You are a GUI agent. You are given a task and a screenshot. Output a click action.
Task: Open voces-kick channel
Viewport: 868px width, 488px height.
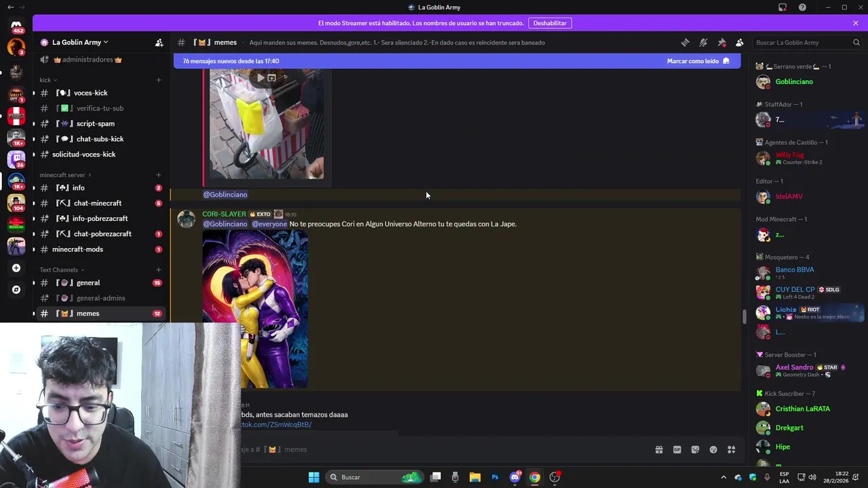[100, 93]
